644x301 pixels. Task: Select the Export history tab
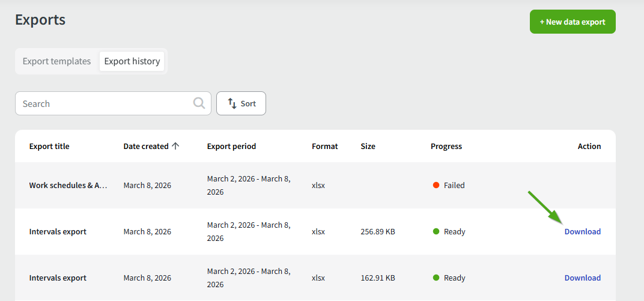click(x=132, y=61)
